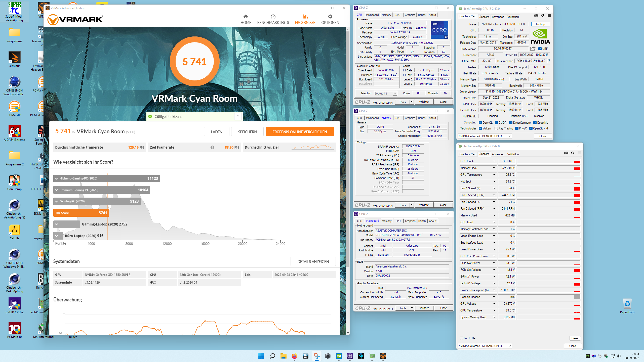Click SPEICHERN button
This screenshot has height=362, width=644.
pyautogui.click(x=247, y=132)
